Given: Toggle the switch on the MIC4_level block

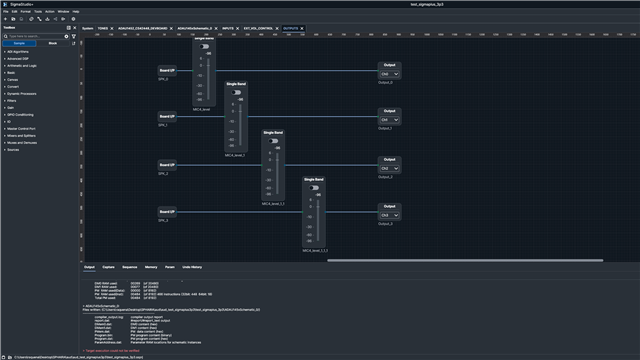Looking at the screenshot, I should (204, 47).
